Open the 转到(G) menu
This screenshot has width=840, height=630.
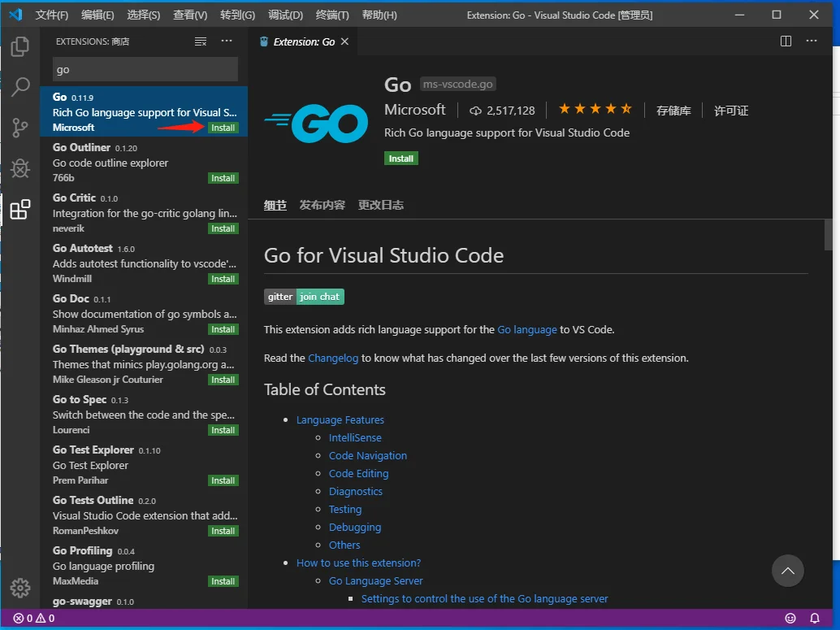coord(237,15)
